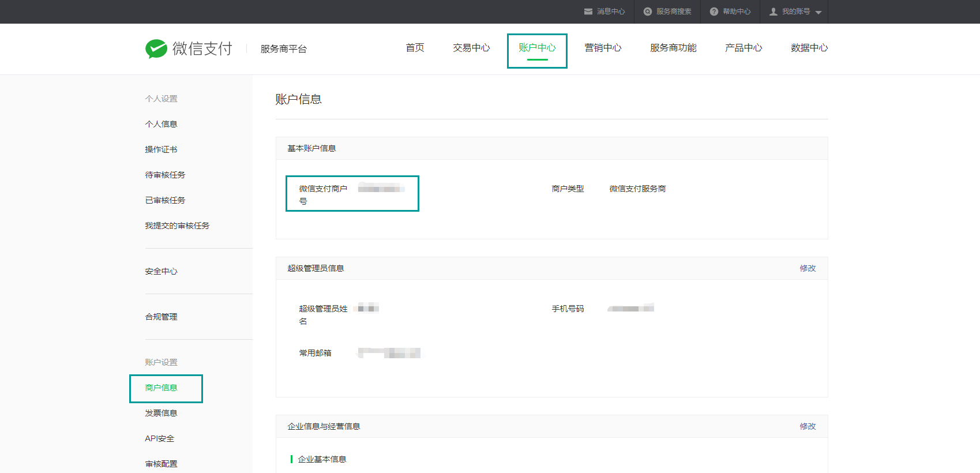Click the 商户类型 label

[568, 189]
